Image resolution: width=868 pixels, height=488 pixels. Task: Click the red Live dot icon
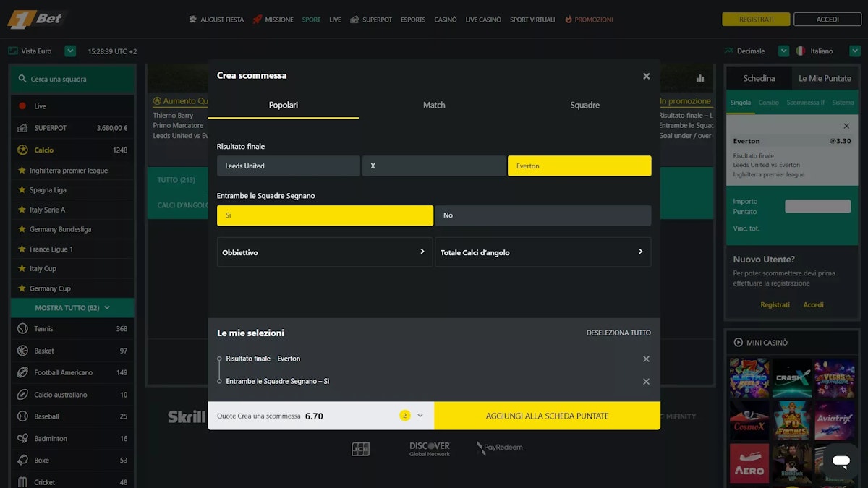click(22, 106)
